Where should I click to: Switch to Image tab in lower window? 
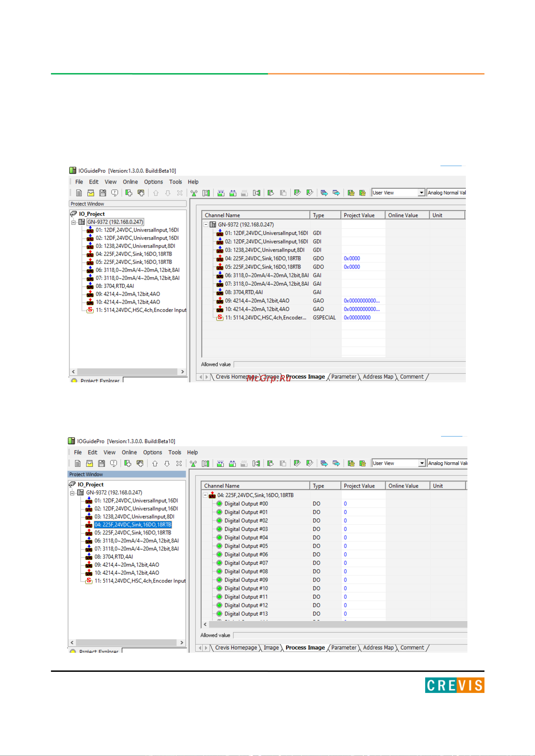(x=271, y=648)
